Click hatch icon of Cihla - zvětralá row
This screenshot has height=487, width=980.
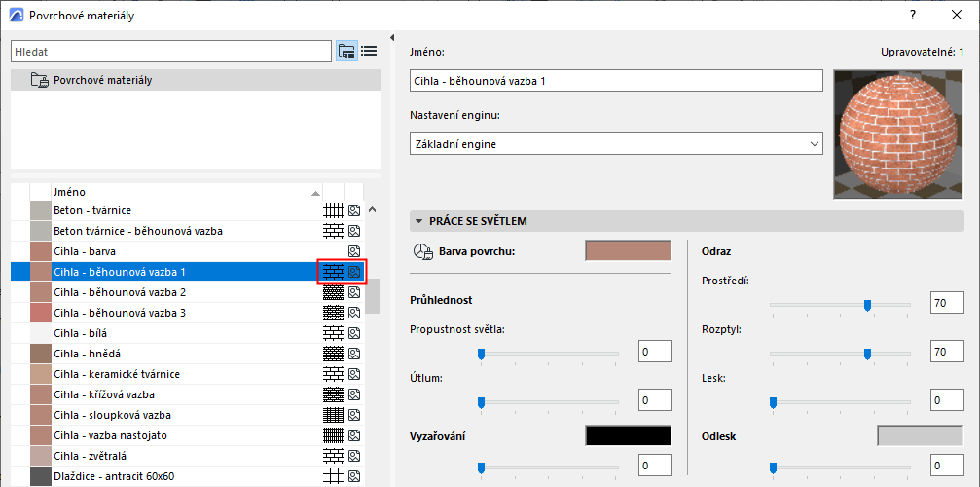click(x=333, y=455)
